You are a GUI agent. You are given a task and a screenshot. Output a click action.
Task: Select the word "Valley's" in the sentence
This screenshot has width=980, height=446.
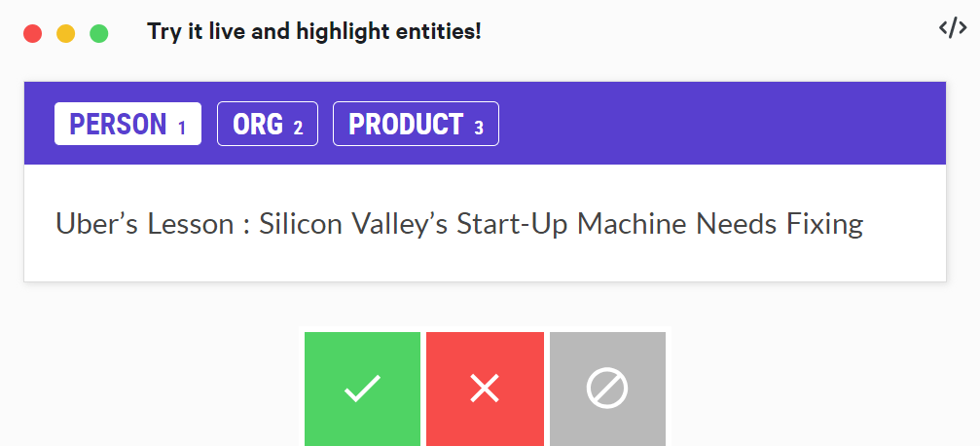(x=397, y=224)
